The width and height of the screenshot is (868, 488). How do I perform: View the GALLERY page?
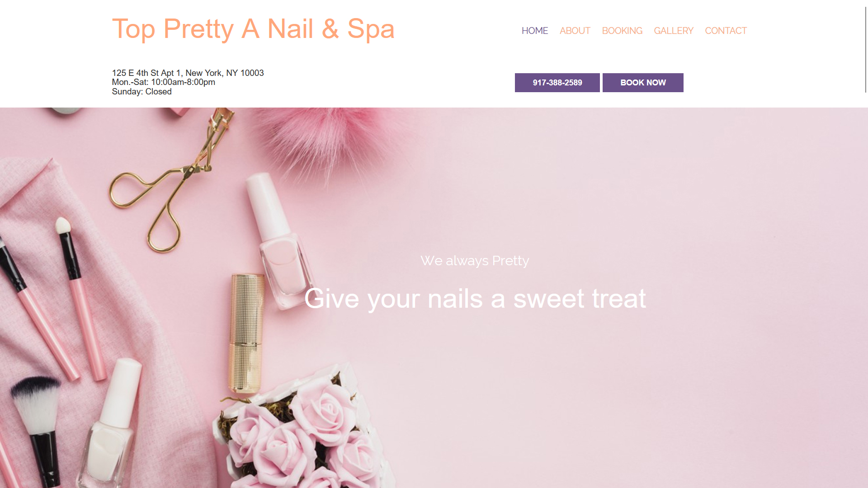click(x=674, y=31)
